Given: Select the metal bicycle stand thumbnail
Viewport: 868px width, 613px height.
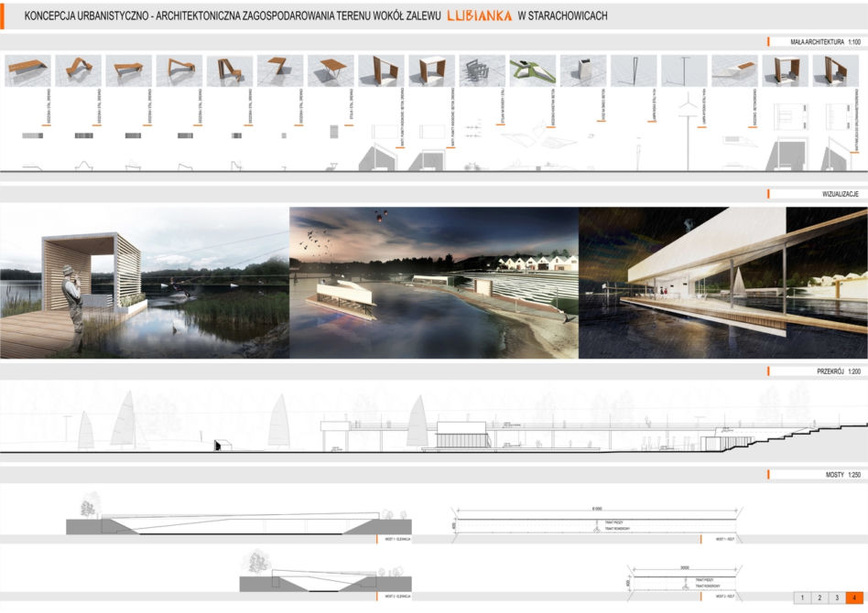Looking at the screenshot, I should coord(483,70).
